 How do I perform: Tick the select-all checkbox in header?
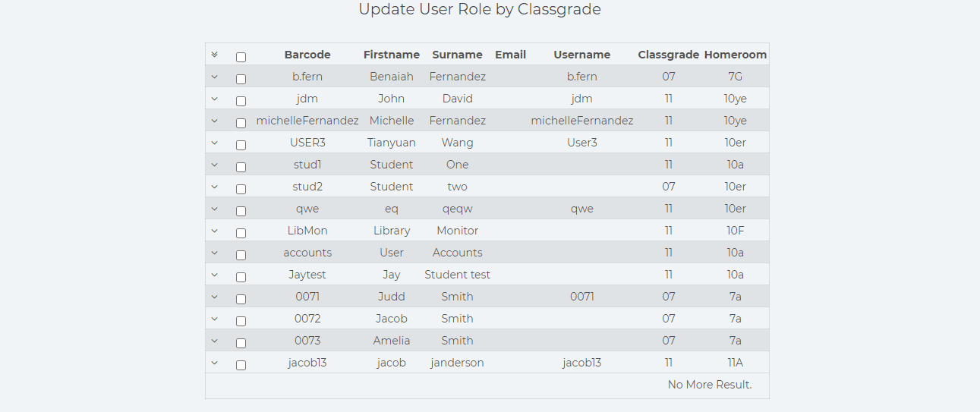pos(241,57)
